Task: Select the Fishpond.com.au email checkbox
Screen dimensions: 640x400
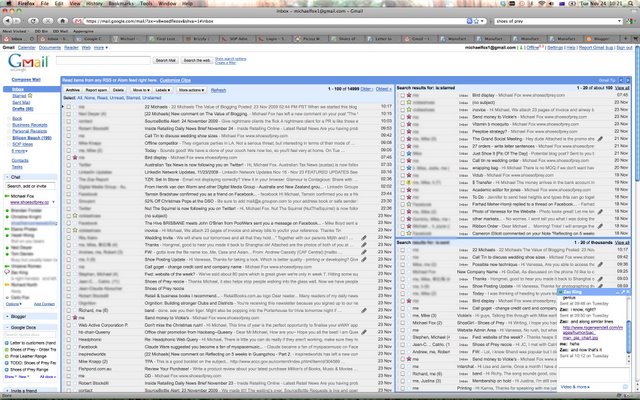Action: pyautogui.click(x=69, y=369)
